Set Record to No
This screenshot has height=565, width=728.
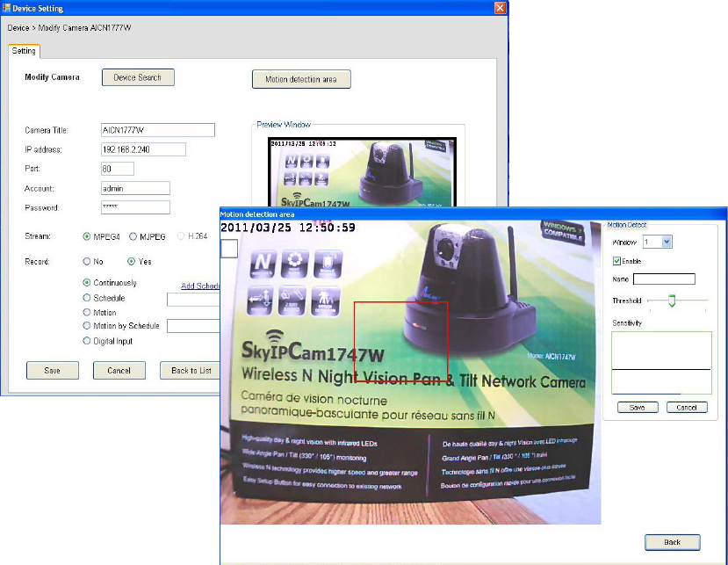click(87, 262)
